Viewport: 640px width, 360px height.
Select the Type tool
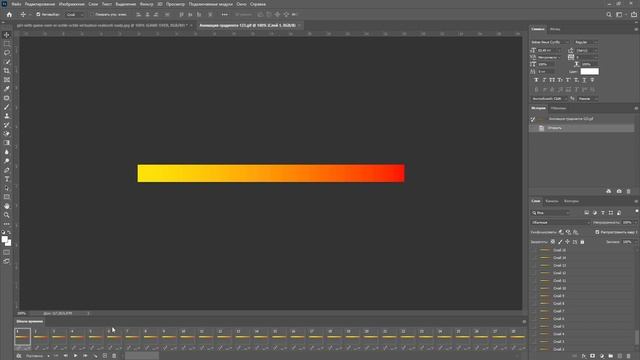pyautogui.click(x=7, y=179)
